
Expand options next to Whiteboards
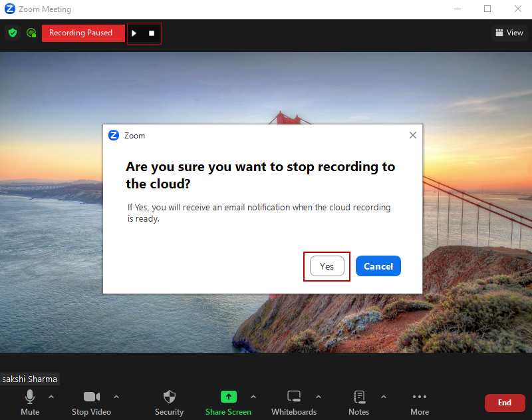(319, 397)
